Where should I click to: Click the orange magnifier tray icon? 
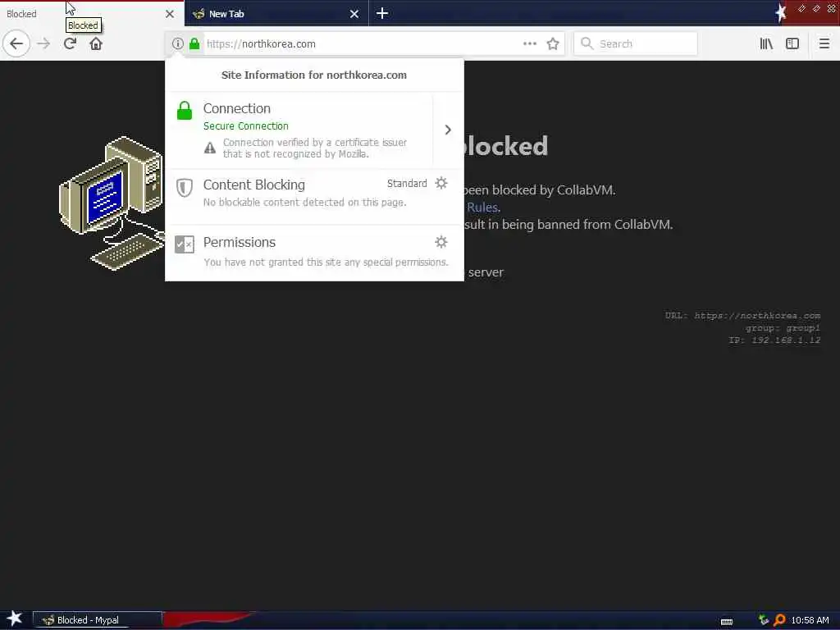coord(779,620)
